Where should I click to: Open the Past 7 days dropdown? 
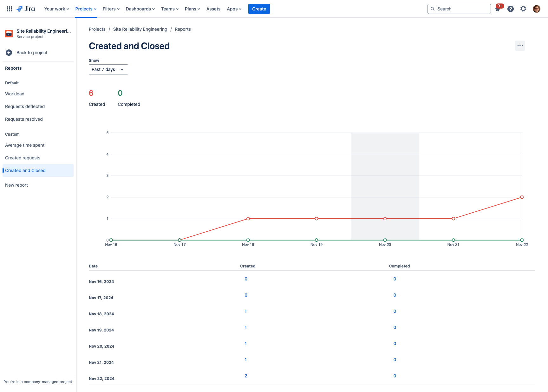click(108, 69)
